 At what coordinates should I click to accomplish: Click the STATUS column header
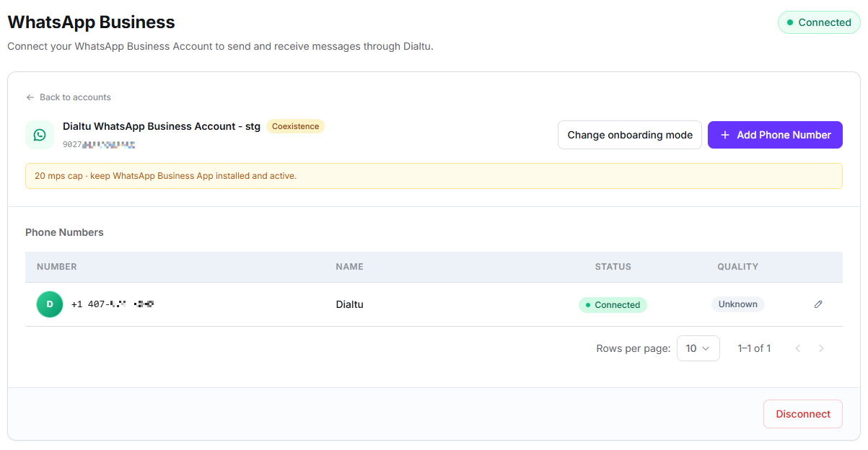click(x=613, y=267)
